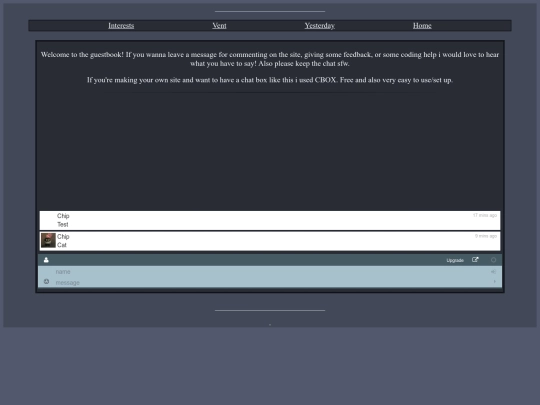This screenshot has width=540, height=405.
Task: Click Chip's avatar on the Cat message
Action: pyautogui.click(x=48, y=240)
